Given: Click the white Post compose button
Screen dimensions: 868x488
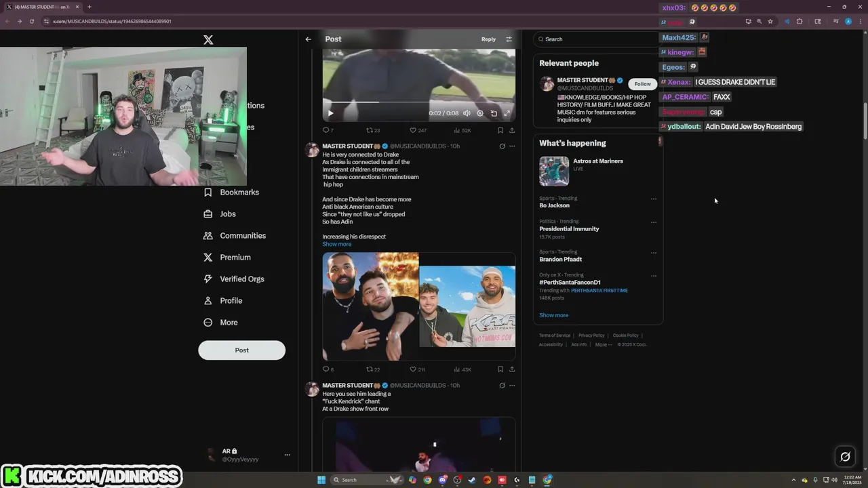Looking at the screenshot, I should (241, 350).
